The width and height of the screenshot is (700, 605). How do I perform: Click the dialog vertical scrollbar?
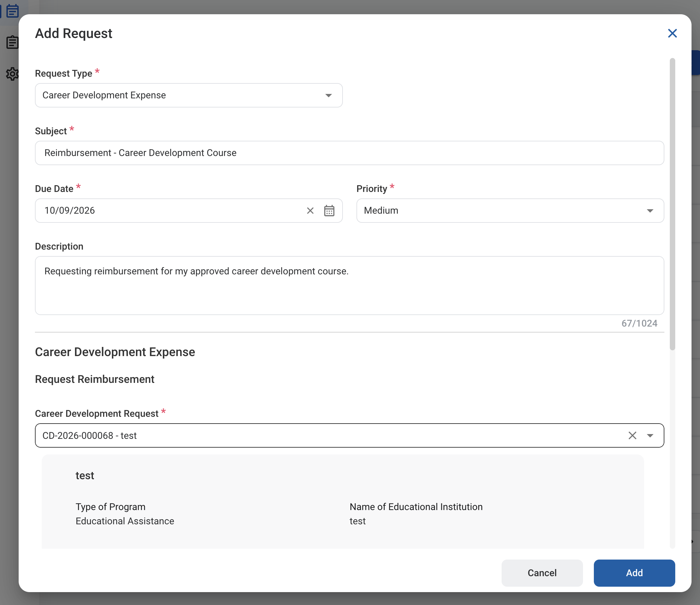(672, 204)
